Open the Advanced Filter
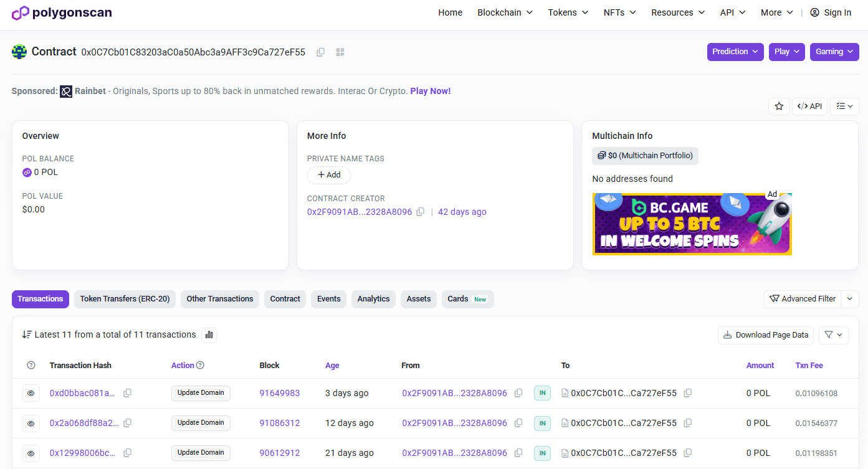The image size is (868, 469). (803, 299)
